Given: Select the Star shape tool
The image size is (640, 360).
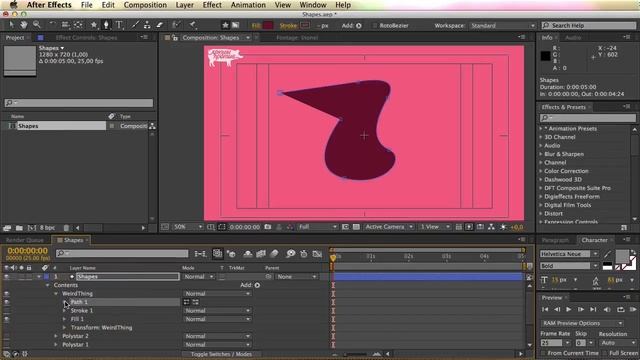Looking at the screenshot, I should click(x=93, y=25).
